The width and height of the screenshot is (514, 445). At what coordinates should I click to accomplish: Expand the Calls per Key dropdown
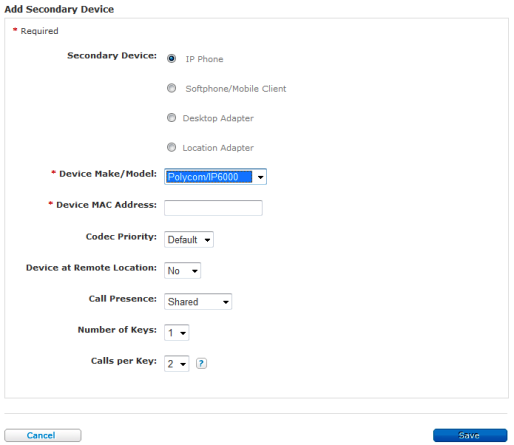click(x=177, y=364)
